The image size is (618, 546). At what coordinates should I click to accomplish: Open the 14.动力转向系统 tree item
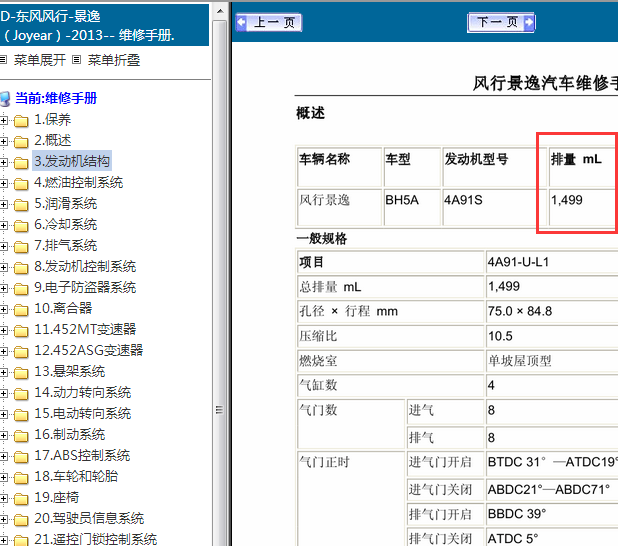pyautogui.click(x=83, y=392)
